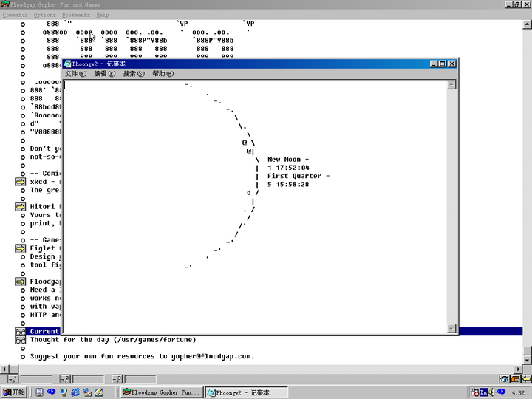Open Notepad's 帮助 menu
The width and height of the screenshot is (532, 399).
coord(163,74)
